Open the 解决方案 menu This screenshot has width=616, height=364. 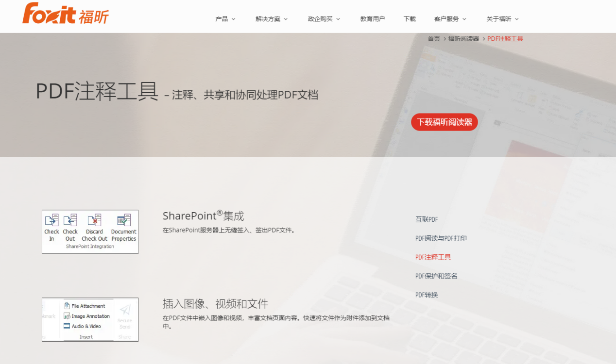[268, 19]
